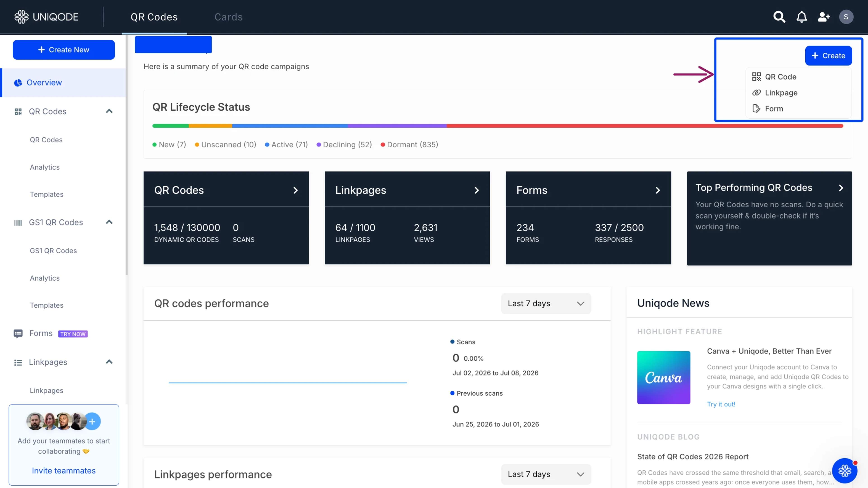Click the Form edit icon in Create menu
The image size is (868, 488).
click(757, 108)
